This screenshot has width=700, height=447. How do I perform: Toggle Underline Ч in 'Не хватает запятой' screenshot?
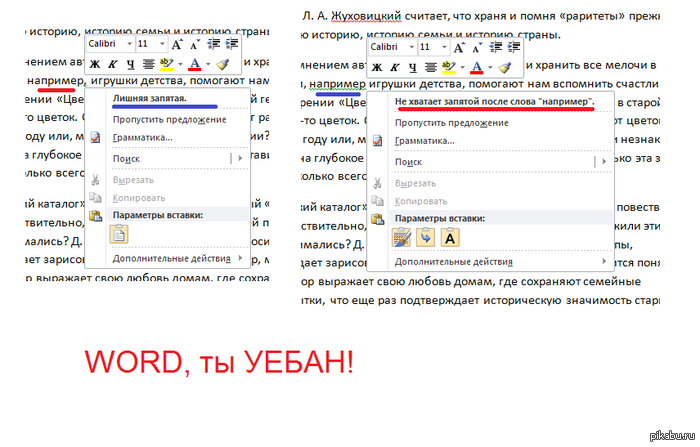click(412, 67)
